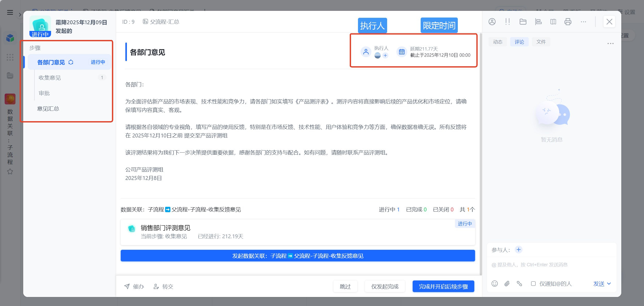Click the 进行中 1 status count
644x306 pixels.
pyautogui.click(x=389, y=209)
